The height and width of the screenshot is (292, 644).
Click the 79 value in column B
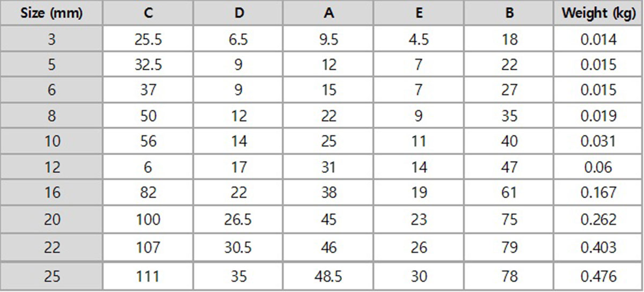(x=509, y=247)
